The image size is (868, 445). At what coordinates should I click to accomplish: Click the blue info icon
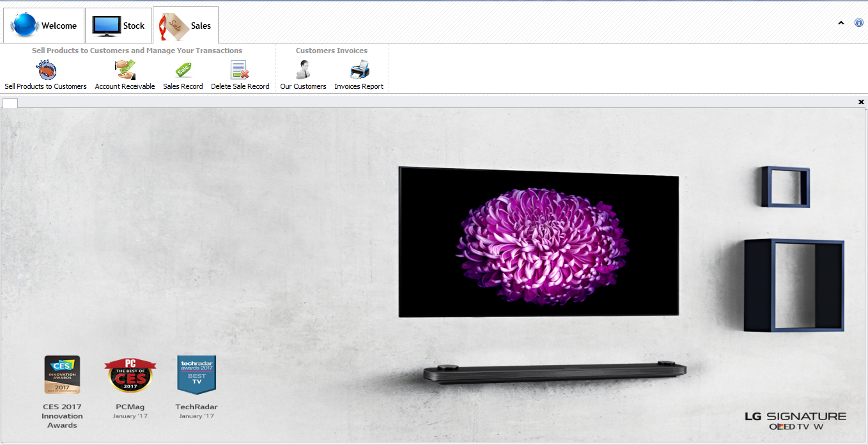point(859,22)
